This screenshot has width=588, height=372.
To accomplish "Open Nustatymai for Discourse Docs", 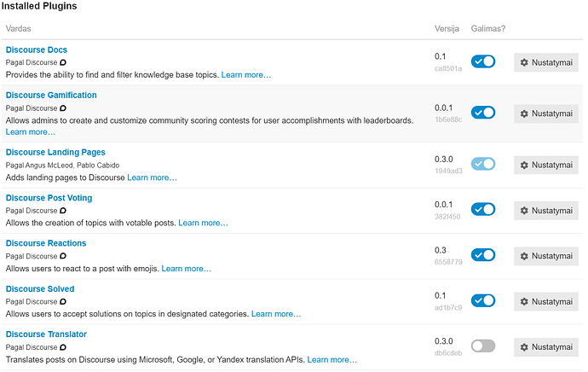I will [x=546, y=62].
